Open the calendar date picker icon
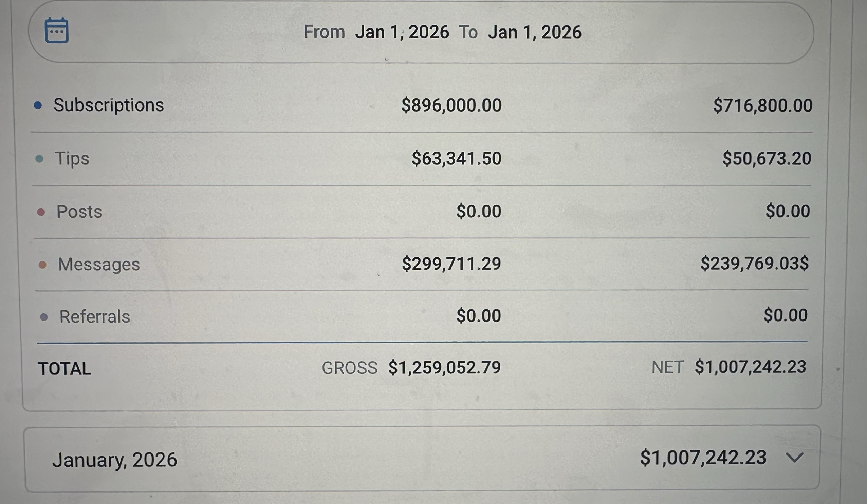 point(57,31)
